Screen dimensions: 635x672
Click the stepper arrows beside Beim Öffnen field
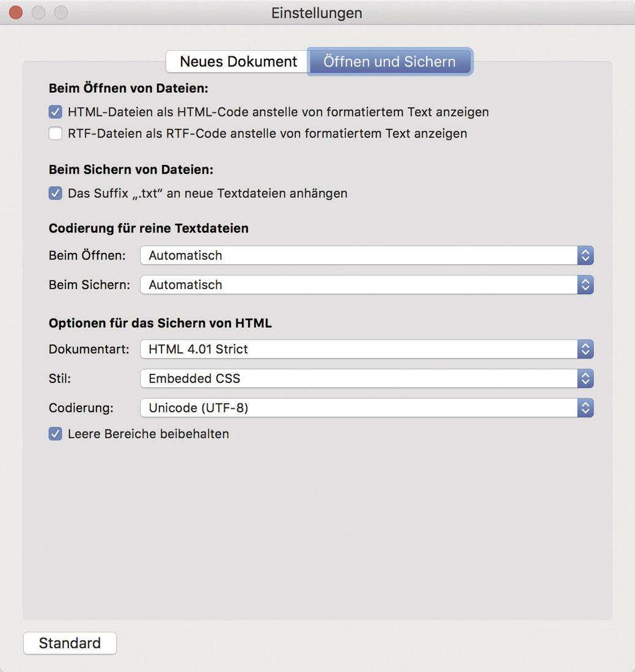pos(585,255)
